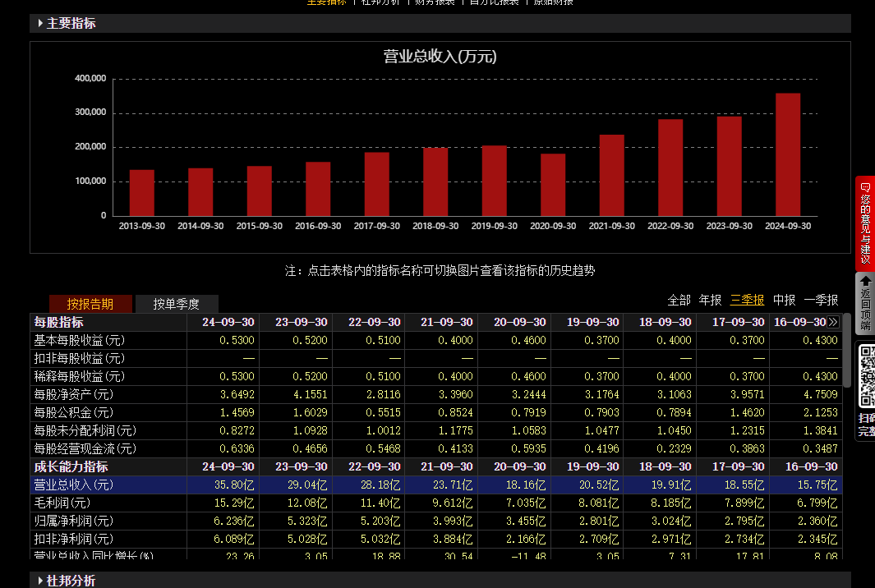Filter reports by 全部
The image size is (875, 588).
pyautogui.click(x=679, y=300)
